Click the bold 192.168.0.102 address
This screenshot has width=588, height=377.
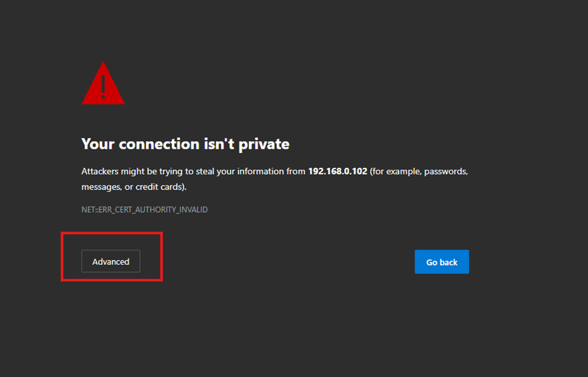[x=337, y=172]
